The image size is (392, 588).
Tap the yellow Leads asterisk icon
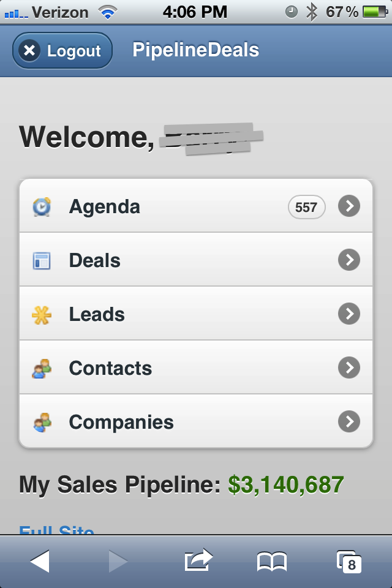42,314
